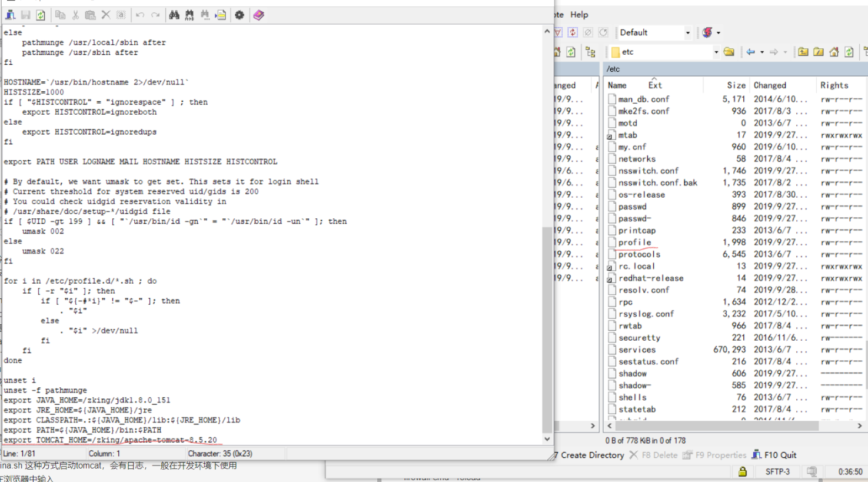Open the Help menu
Screen dimensions: 868x482
(579, 15)
